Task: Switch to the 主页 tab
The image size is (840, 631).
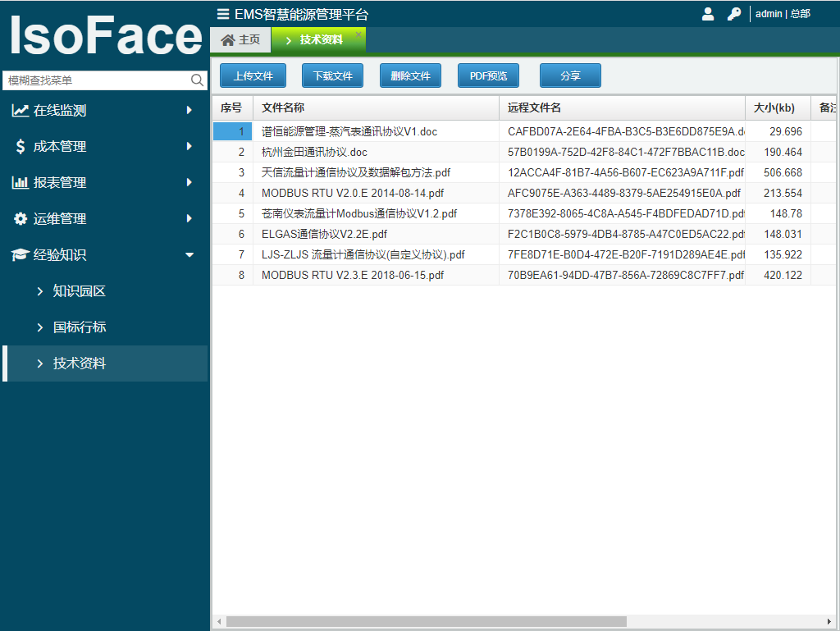Action: [x=240, y=40]
